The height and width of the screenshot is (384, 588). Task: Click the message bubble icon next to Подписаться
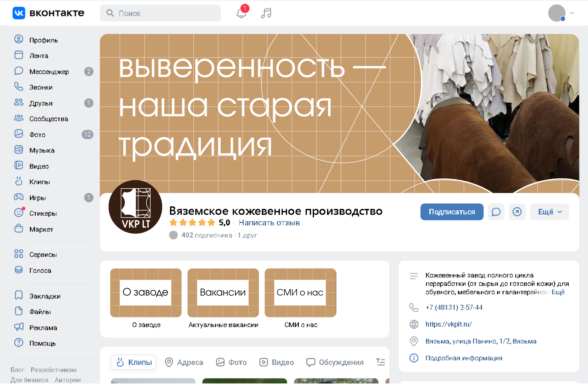tap(496, 212)
